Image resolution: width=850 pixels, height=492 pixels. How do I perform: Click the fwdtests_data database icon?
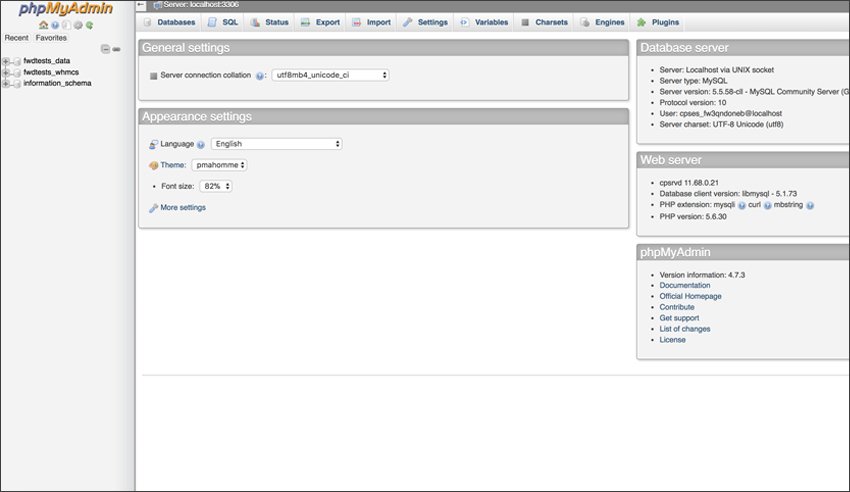[x=17, y=61]
